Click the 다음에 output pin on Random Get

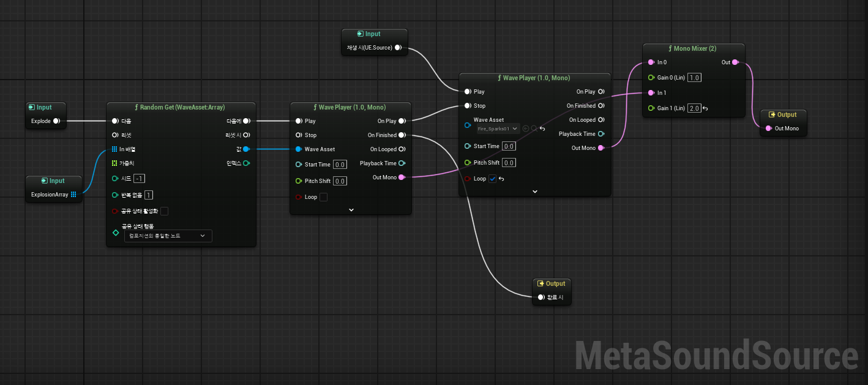[246, 121]
